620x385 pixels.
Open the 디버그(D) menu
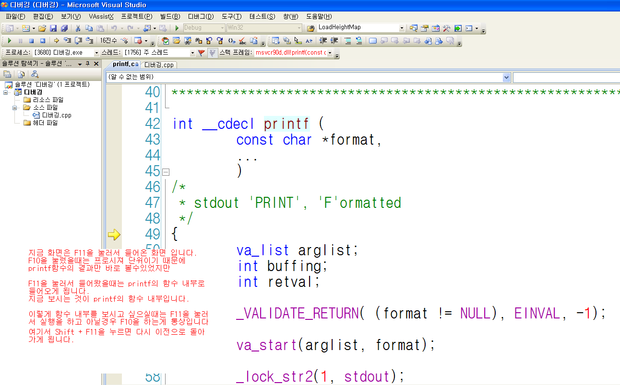[201, 17]
